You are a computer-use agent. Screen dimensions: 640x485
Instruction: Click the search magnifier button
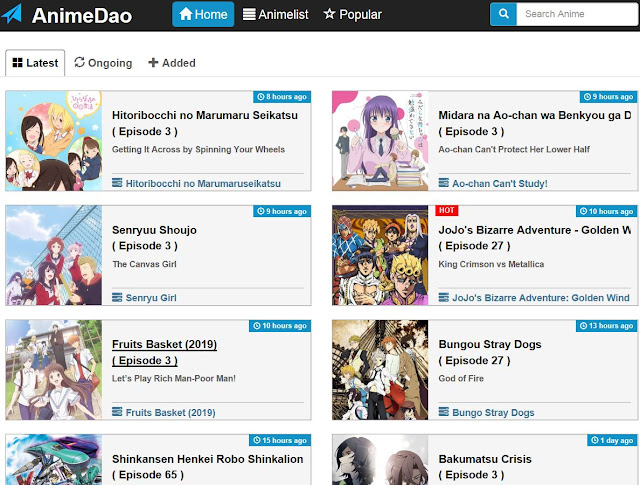click(x=504, y=14)
